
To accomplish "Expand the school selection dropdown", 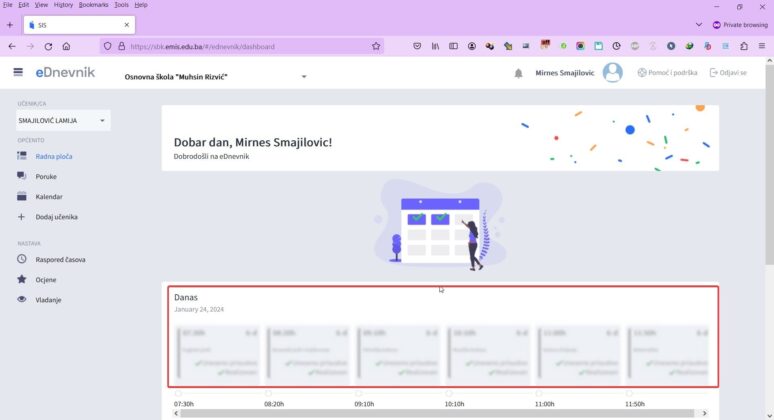I will pos(304,76).
